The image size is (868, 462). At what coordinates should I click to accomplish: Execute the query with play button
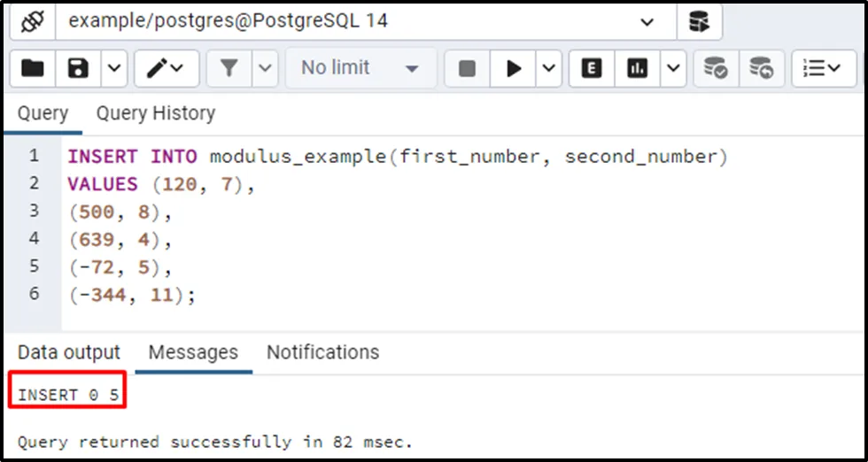(513, 68)
